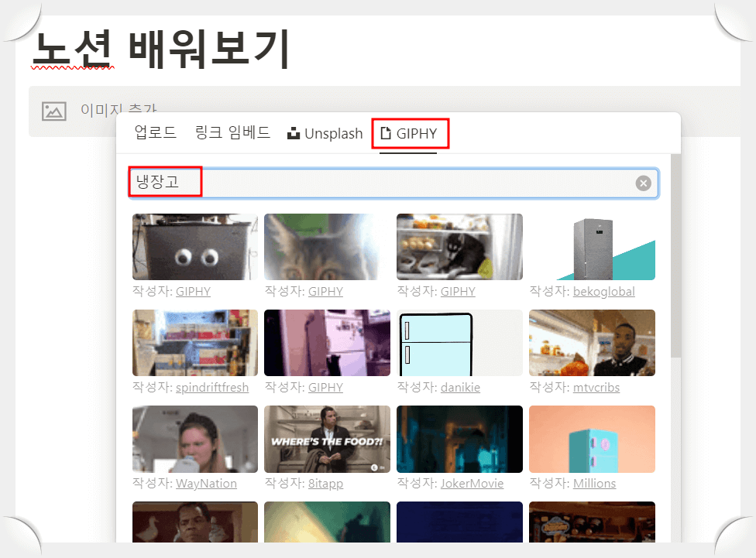Pick the 'WHERE'S THE FOOD?!' GIF

327,439
